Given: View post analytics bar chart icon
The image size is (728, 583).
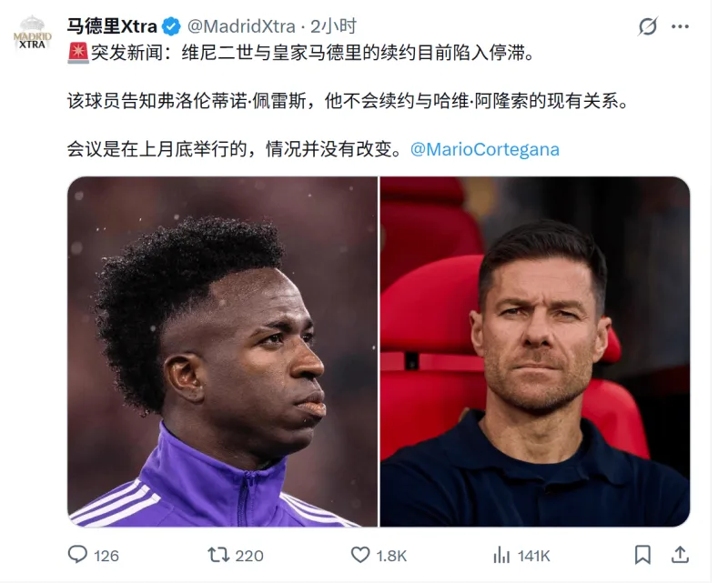Looking at the screenshot, I should [501, 555].
